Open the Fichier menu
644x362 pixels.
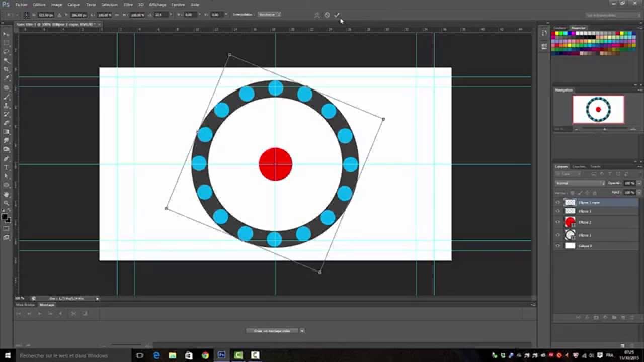click(22, 5)
